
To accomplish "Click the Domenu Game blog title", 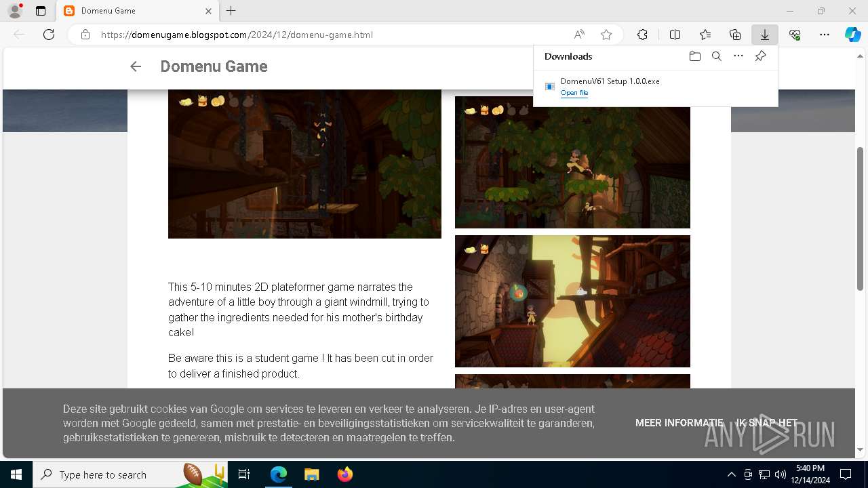I will 214,66.
